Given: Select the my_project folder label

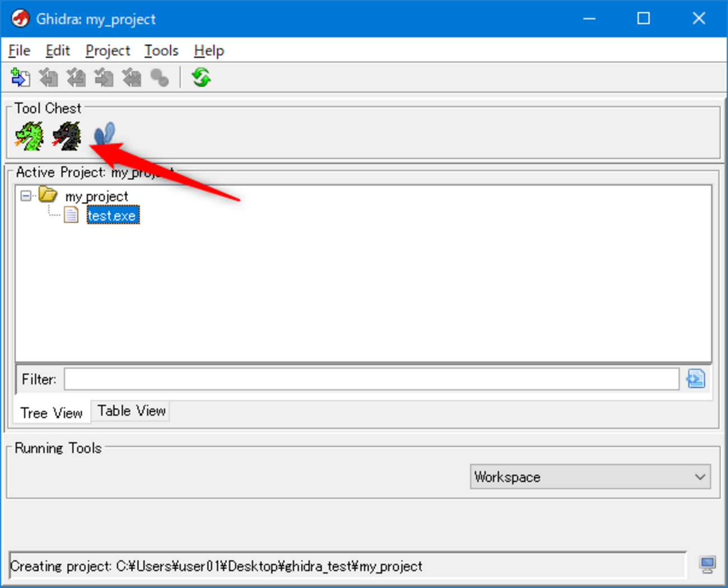Looking at the screenshot, I should [97, 197].
